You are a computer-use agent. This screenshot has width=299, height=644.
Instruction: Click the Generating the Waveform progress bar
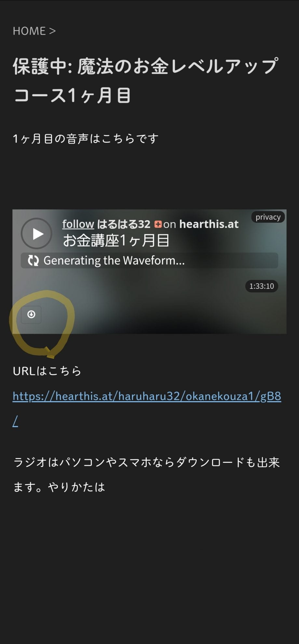click(x=149, y=261)
